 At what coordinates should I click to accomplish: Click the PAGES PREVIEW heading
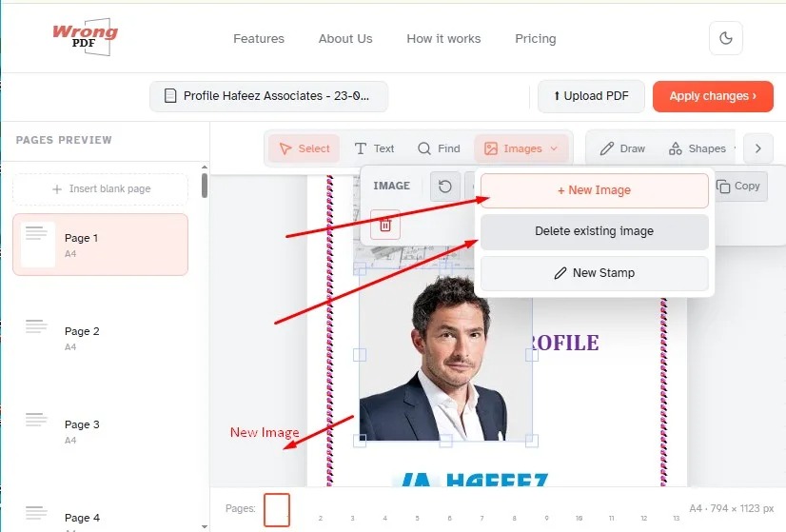coord(64,140)
